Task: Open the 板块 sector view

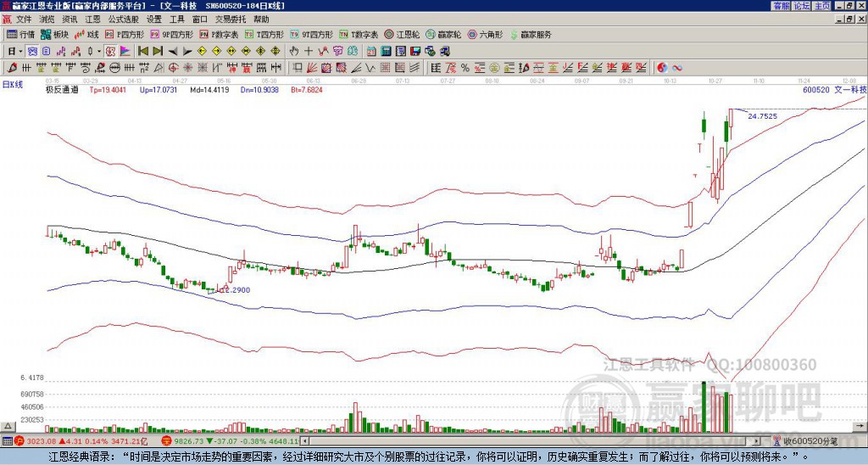Action: tap(55, 34)
